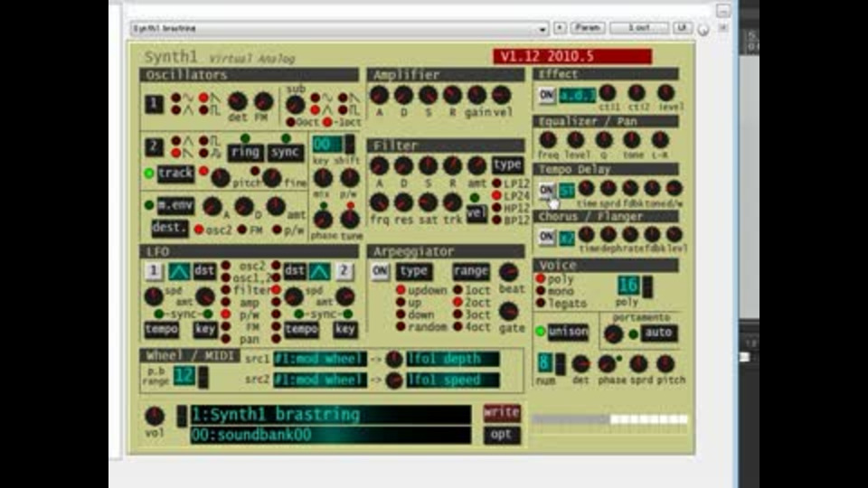The width and height of the screenshot is (868, 488).
Task: Choose LP24 filter type
Action: pyautogui.click(x=496, y=196)
